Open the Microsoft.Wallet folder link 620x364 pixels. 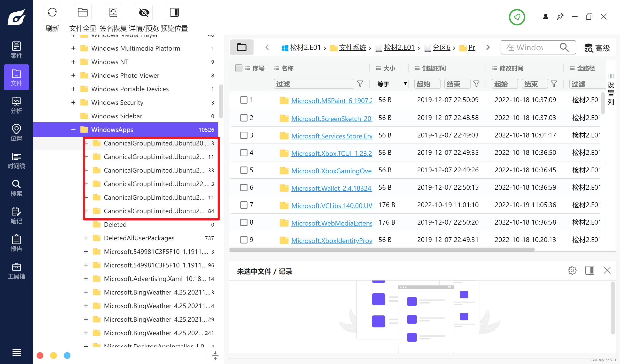tap(331, 188)
